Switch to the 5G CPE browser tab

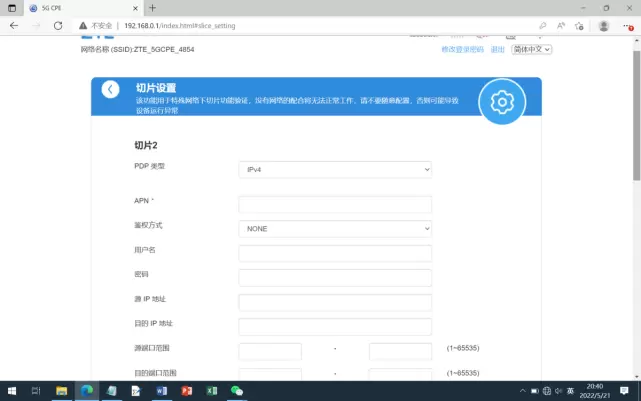tap(60, 7)
